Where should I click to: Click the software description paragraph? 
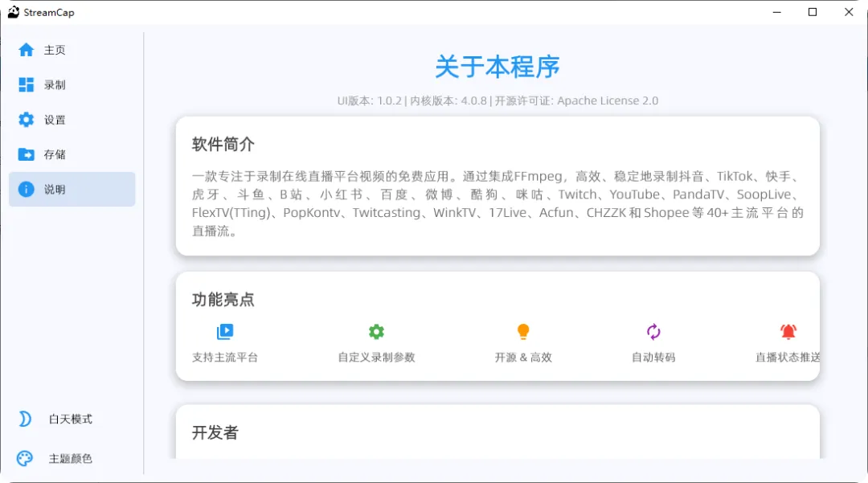[x=497, y=203]
